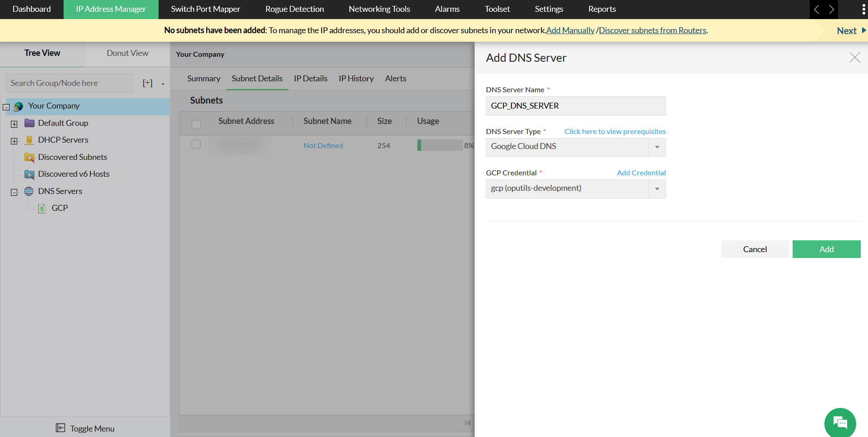Open the live chat support icon

click(x=840, y=422)
